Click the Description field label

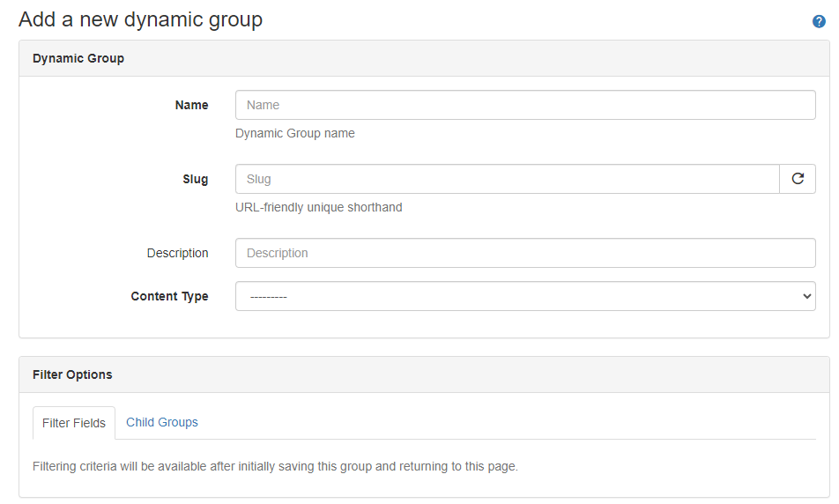pos(177,253)
